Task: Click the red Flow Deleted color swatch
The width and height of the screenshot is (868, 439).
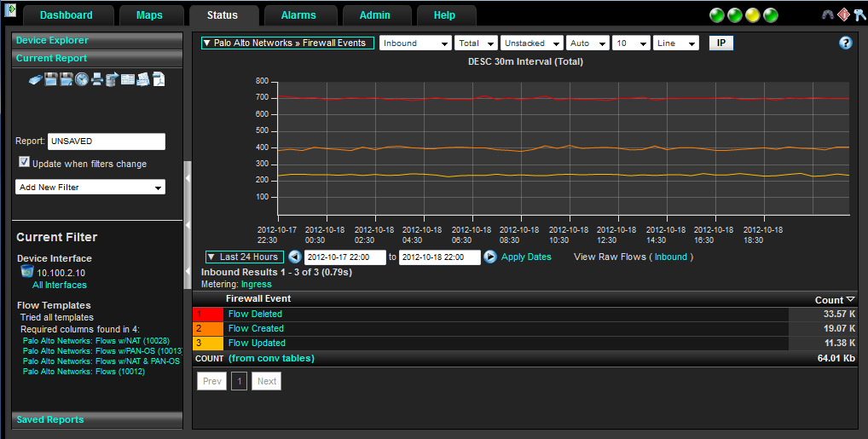Action: point(209,314)
